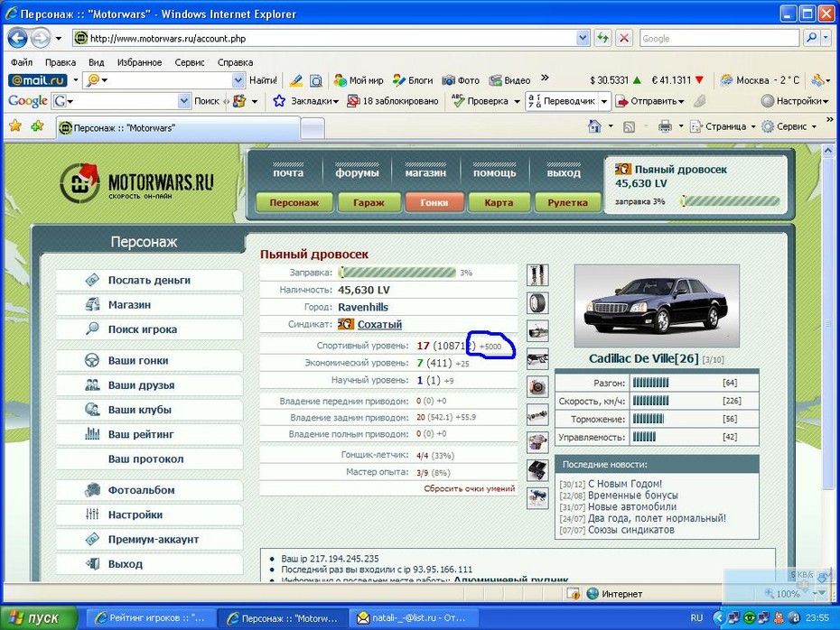Viewport: 840px width, 630px height.
Task: Click the Закладки star in Google toolbar
Action: 279,100
